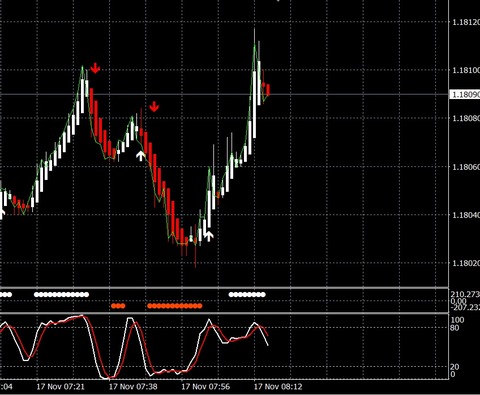Click the 17 Nov 07:21 time label
480x395 pixels.
60,387
